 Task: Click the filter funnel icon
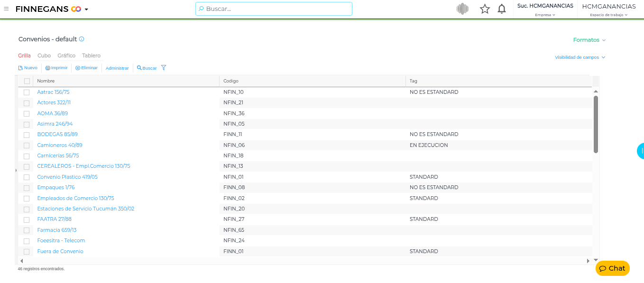[164, 68]
